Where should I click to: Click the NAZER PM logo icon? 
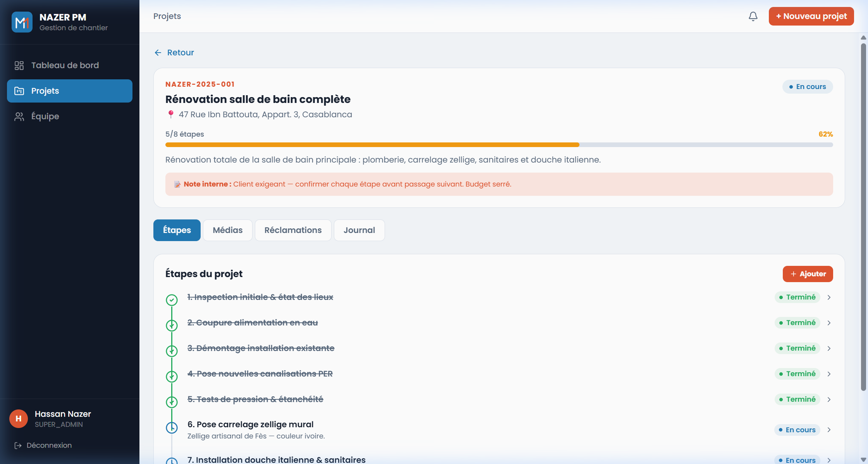(x=22, y=22)
